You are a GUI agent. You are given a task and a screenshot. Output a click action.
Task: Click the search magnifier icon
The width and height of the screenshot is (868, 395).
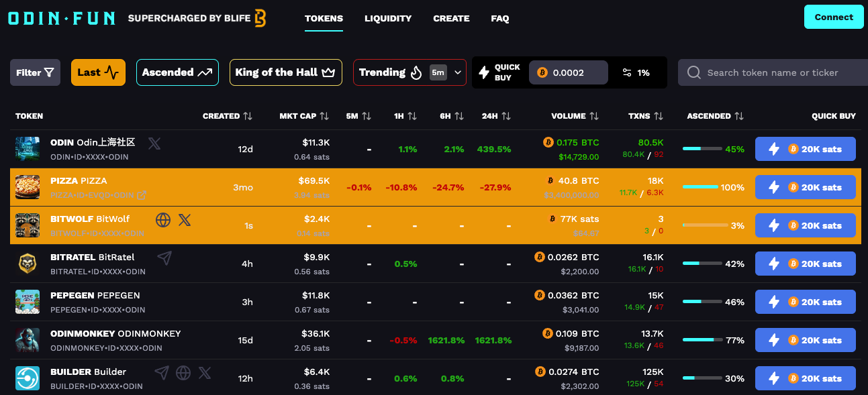pos(694,72)
